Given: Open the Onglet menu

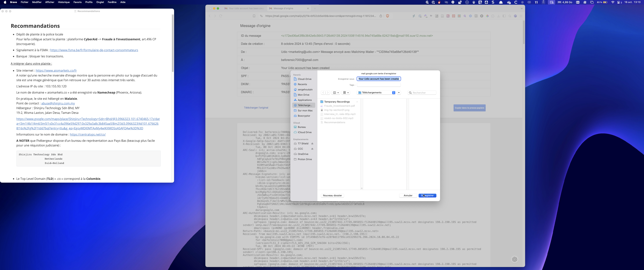Looking at the screenshot, I should point(100,2).
